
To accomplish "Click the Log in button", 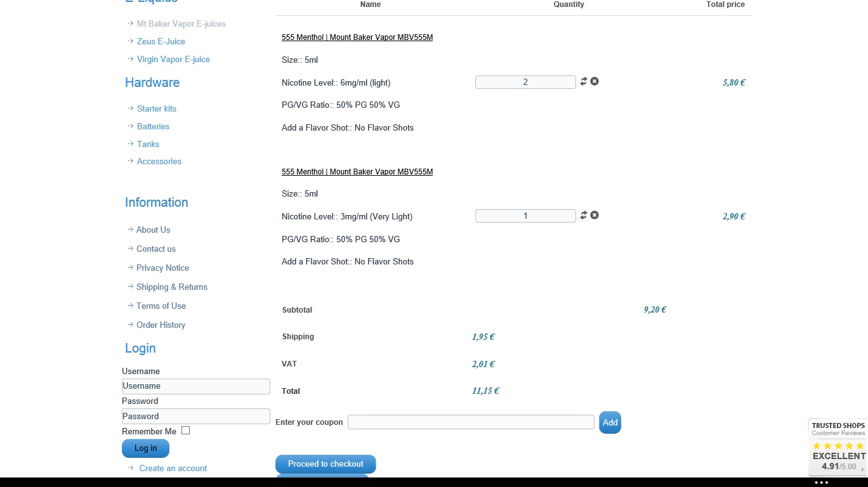I will click(145, 448).
